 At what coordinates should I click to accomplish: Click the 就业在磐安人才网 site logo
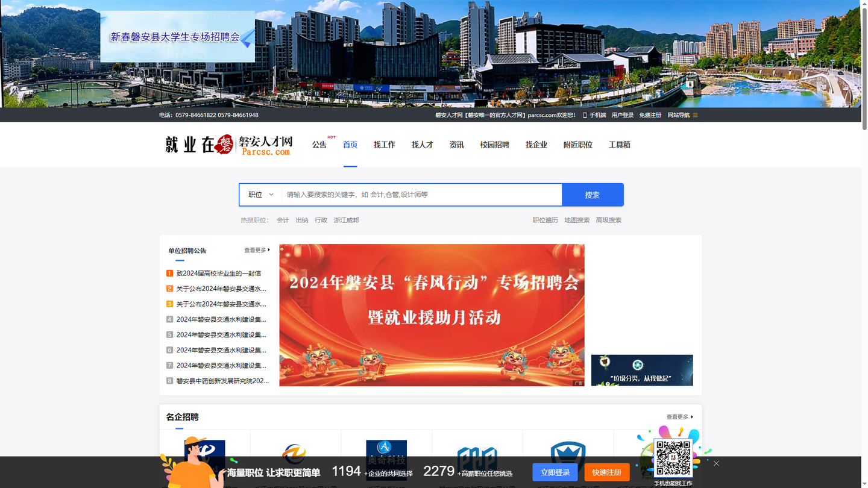pos(229,145)
